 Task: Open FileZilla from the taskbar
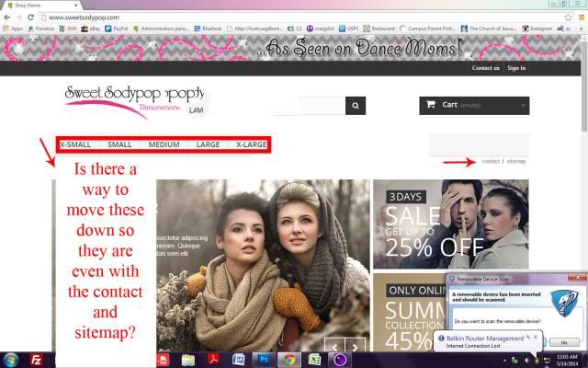36,359
